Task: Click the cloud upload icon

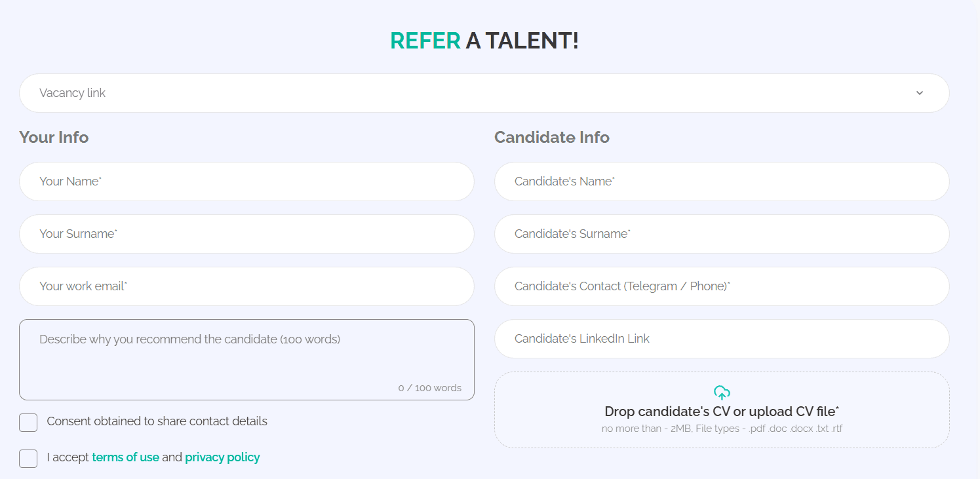Action: tap(722, 393)
